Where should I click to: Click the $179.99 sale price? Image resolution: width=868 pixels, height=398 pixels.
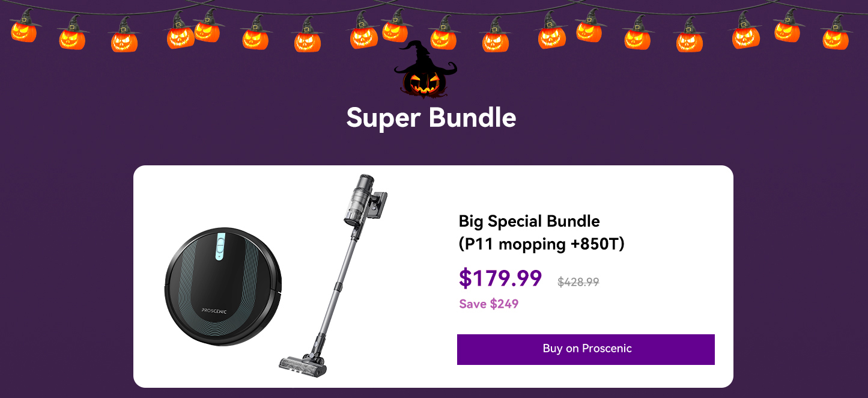click(500, 278)
